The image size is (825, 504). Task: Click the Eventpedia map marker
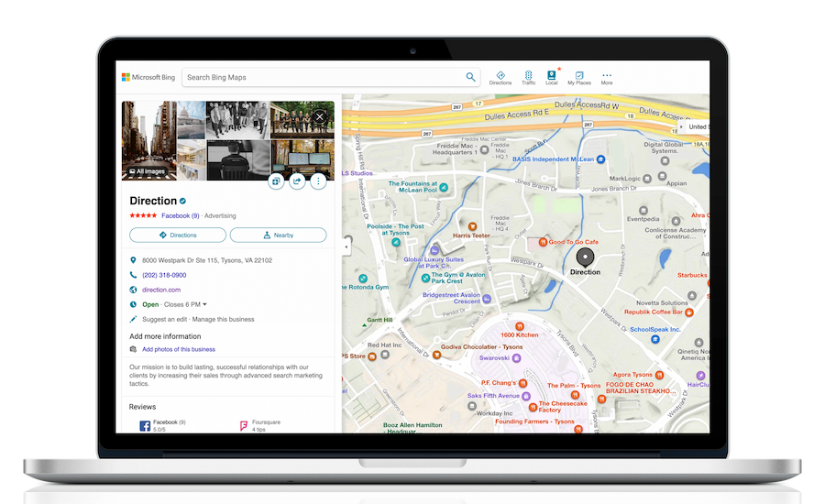coord(643,211)
